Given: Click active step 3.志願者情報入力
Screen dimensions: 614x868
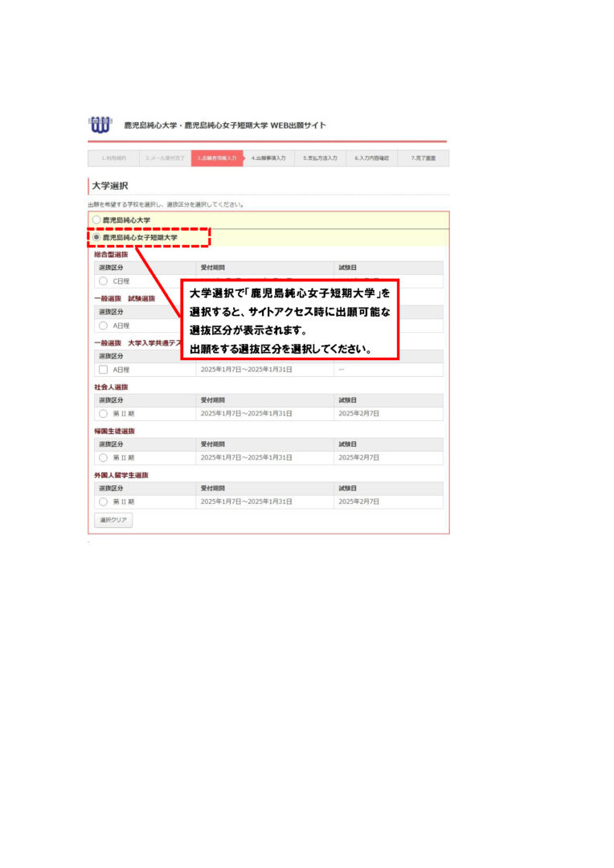Looking at the screenshot, I should point(216,158).
